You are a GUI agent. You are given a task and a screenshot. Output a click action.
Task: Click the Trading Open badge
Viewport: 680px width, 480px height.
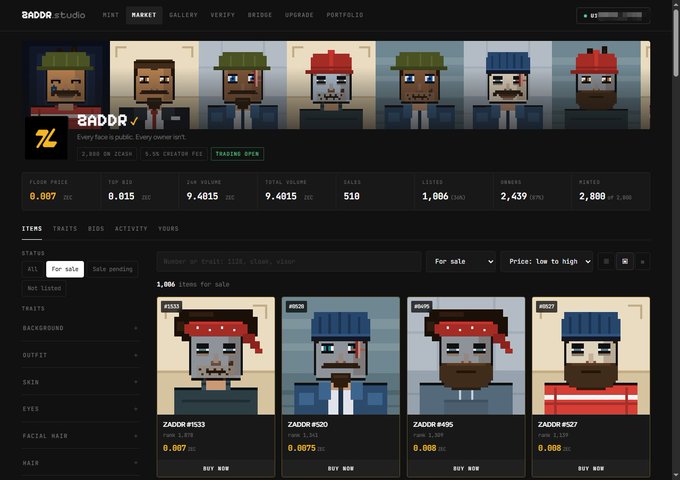237,154
